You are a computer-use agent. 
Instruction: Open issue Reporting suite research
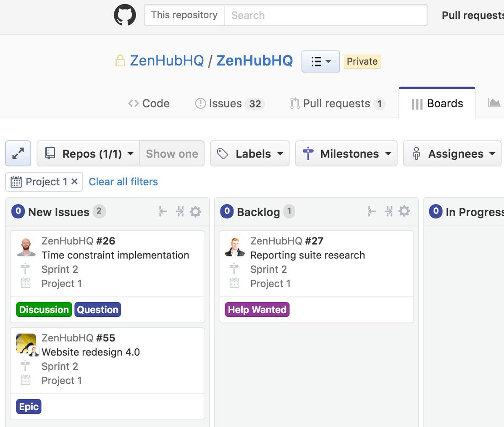[307, 255]
